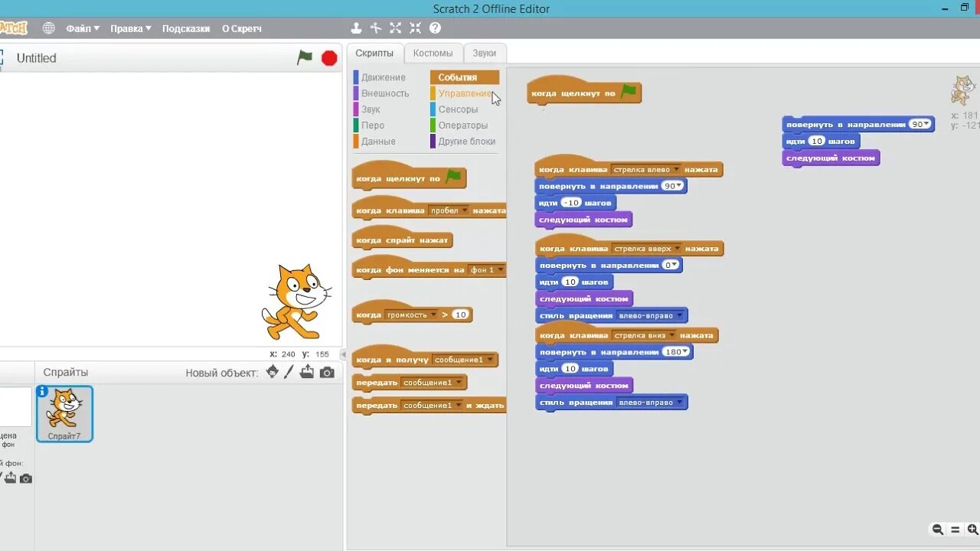Take backdrop photo with camera icon
980x551 pixels.
click(x=26, y=478)
